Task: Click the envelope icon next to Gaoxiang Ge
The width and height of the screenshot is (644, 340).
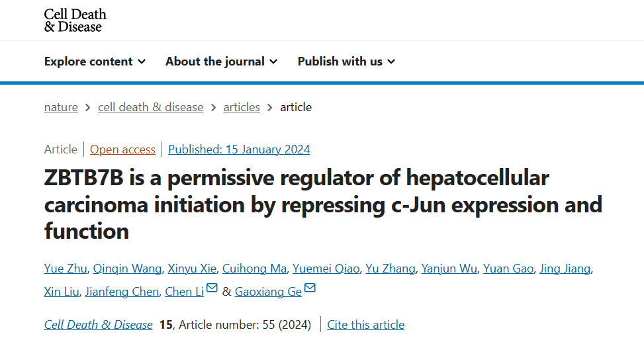Action: pyautogui.click(x=310, y=288)
